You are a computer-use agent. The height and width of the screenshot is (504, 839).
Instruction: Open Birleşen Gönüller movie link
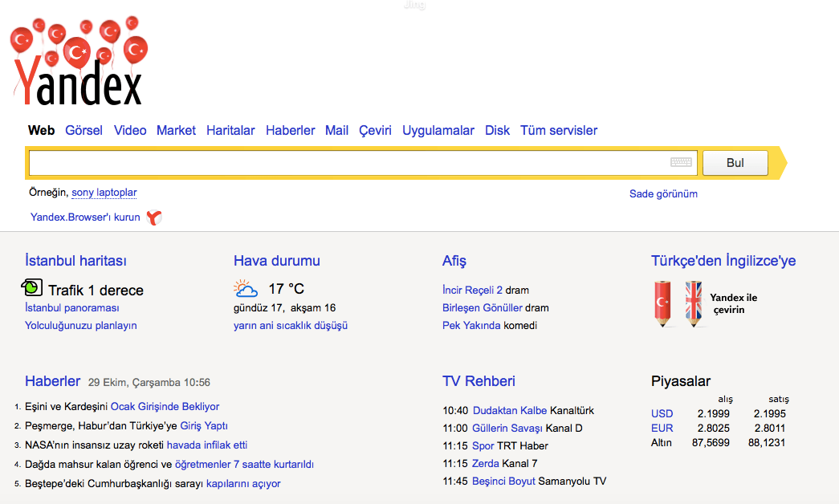point(482,307)
